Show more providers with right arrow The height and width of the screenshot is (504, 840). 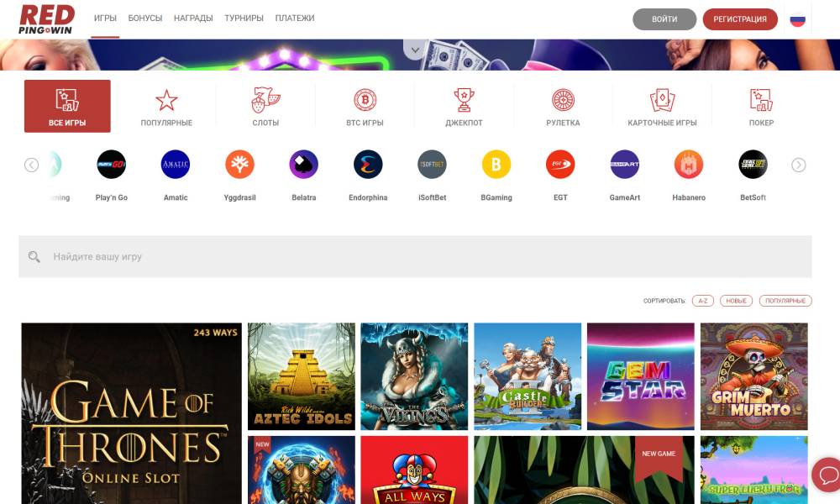point(799,165)
